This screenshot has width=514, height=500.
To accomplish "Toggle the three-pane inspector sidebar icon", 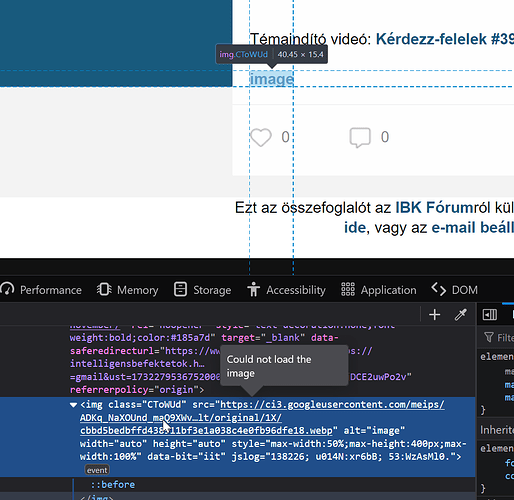I will tap(490, 314).
